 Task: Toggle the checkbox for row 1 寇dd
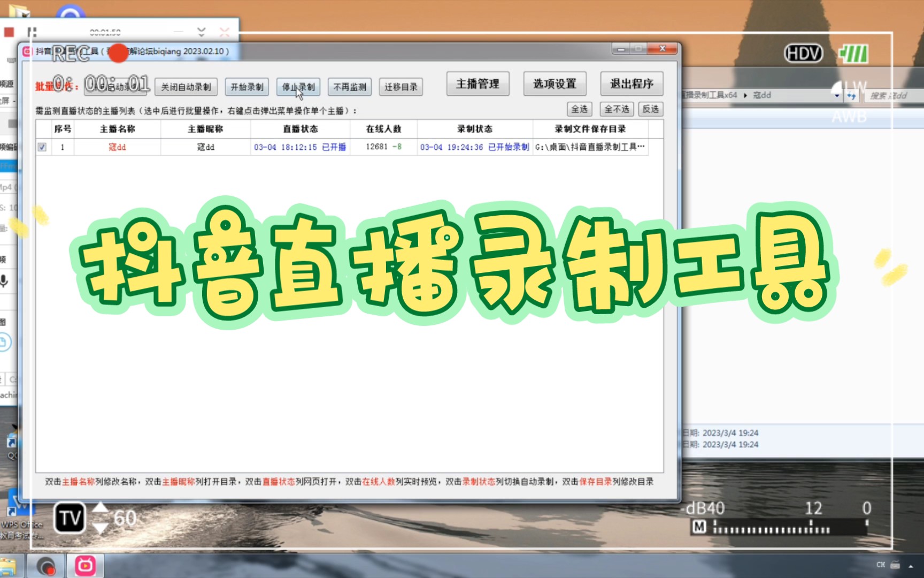[42, 147]
